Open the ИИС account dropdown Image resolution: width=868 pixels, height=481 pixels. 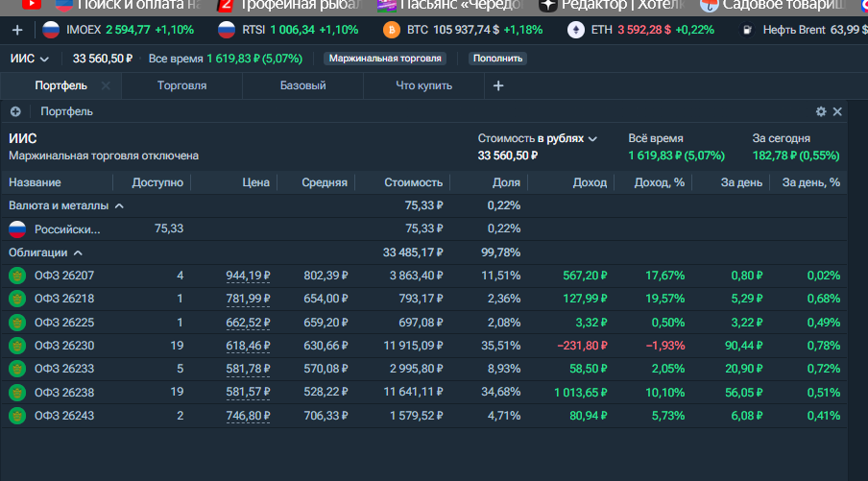[30, 59]
